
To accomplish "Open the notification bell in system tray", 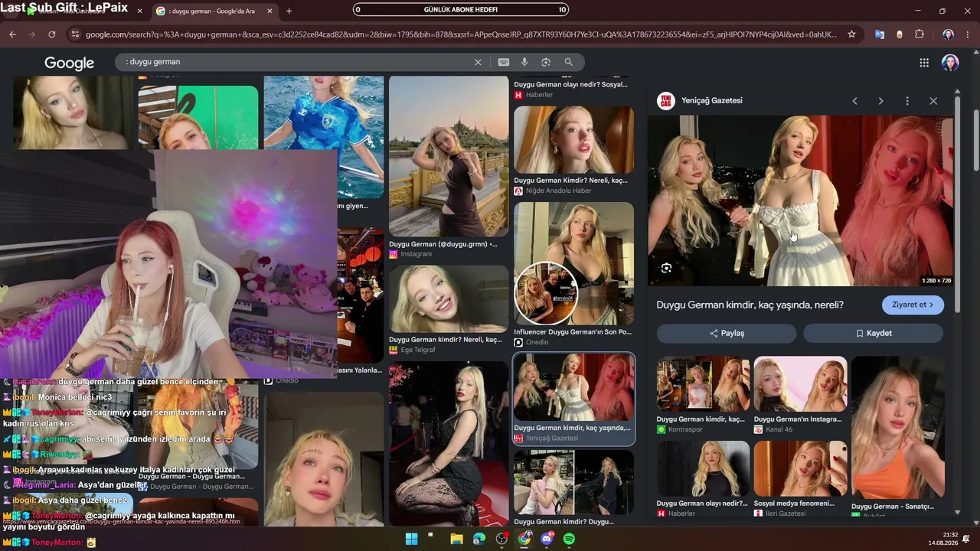I will [x=966, y=539].
